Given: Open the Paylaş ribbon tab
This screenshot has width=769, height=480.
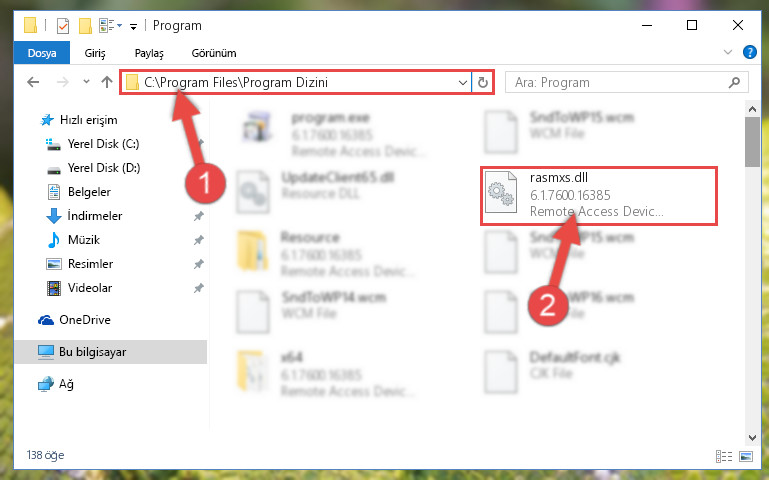Looking at the screenshot, I should click(149, 53).
